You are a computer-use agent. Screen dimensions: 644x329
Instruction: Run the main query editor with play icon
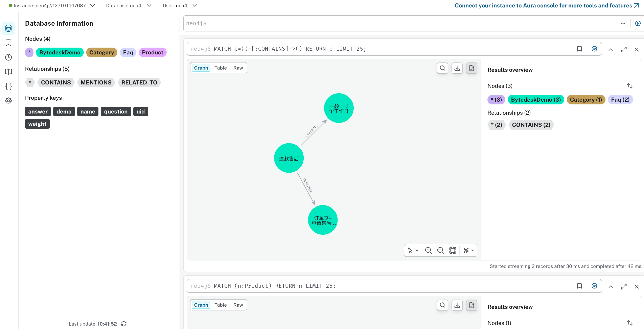638,23
